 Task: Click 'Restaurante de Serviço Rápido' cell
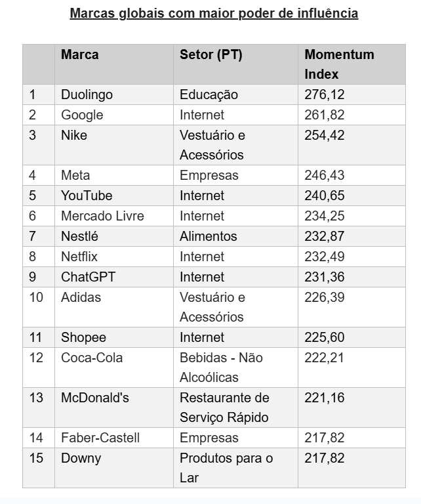[224, 408]
